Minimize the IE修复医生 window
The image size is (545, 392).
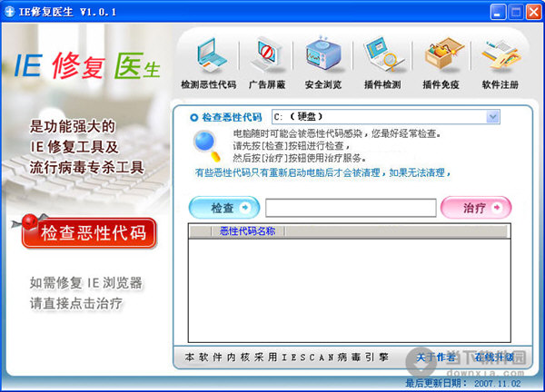tap(498, 12)
